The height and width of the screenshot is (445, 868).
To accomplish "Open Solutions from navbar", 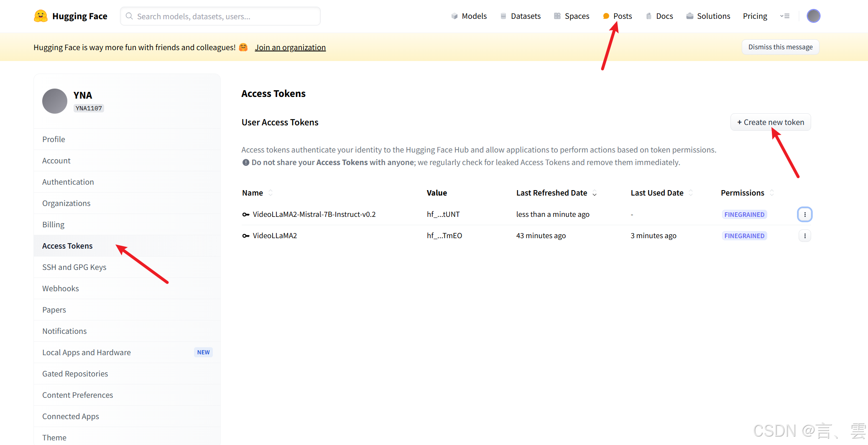I will click(713, 16).
